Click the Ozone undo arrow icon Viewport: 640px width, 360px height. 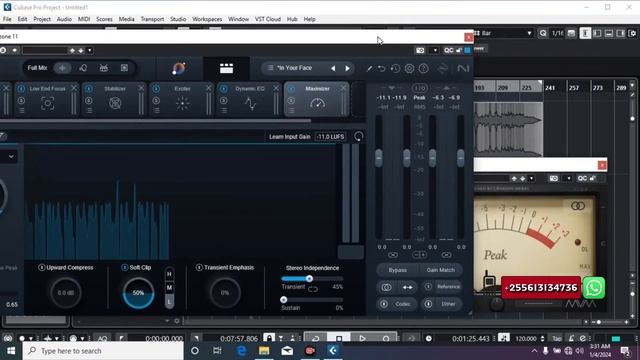(381, 69)
